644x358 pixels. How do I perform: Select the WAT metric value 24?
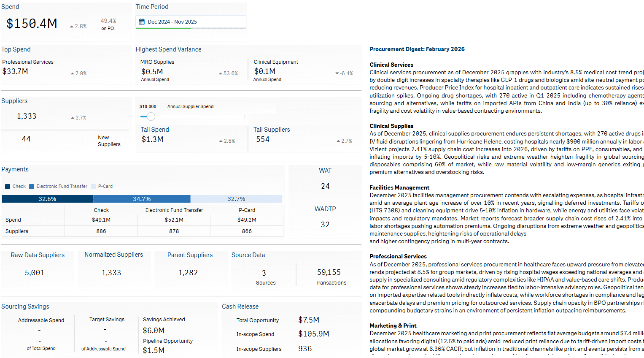click(x=325, y=186)
